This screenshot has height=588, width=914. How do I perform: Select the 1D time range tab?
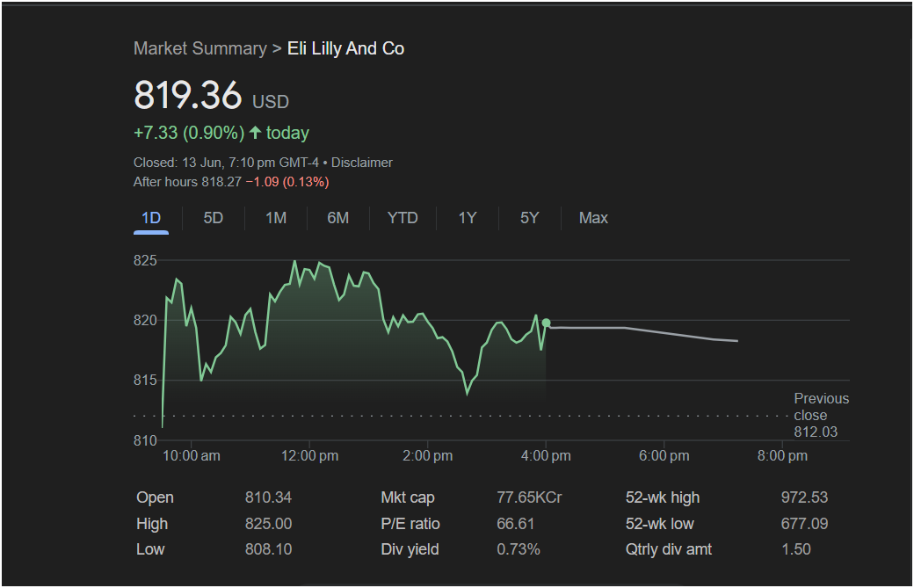pyautogui.click(x=151, y=219)
